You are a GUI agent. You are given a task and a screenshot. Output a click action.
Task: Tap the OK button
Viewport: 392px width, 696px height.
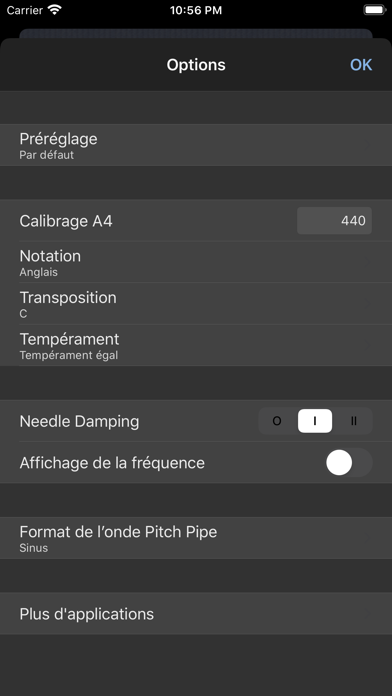[x=360, y=65]
